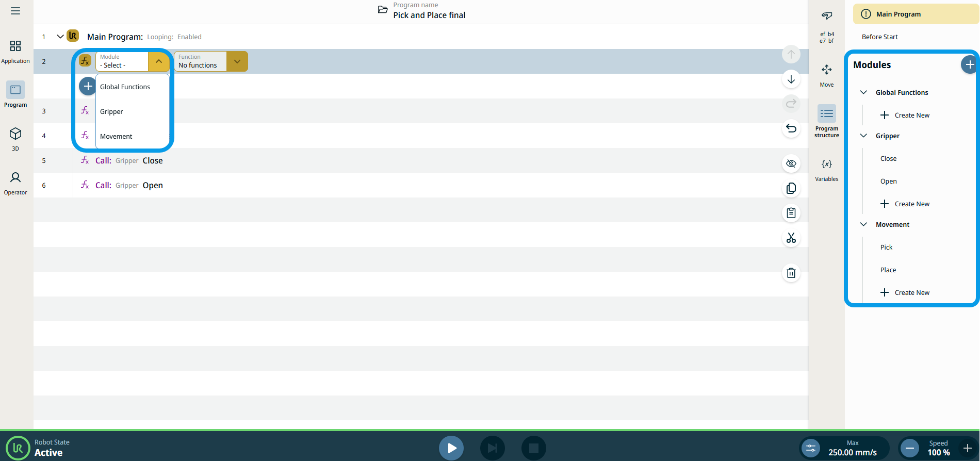The width and height of the screenshot is (980, 461).
Task: Click Create New under Movement module
Action: [911, 293]
